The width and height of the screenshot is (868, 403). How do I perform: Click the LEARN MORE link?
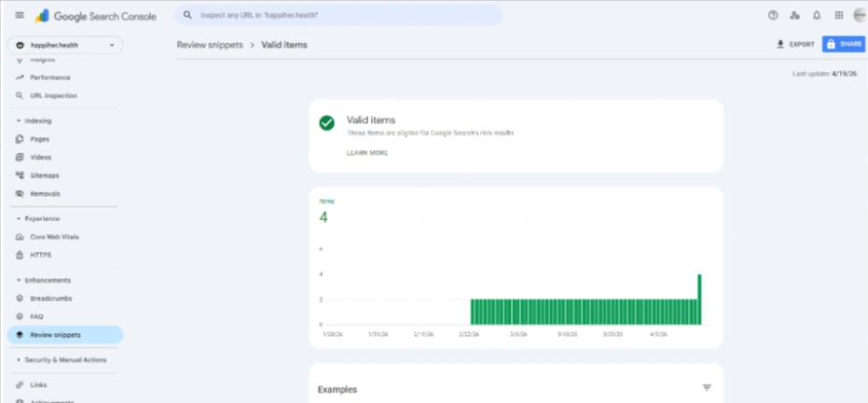(367, 153)
